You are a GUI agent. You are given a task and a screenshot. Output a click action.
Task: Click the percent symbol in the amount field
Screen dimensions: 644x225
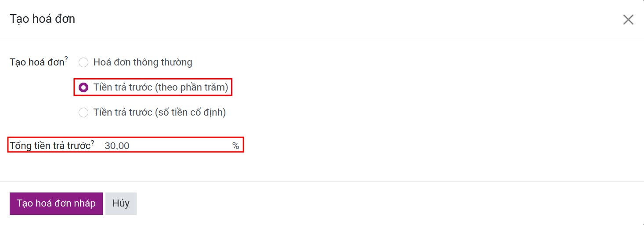[236, 146]
